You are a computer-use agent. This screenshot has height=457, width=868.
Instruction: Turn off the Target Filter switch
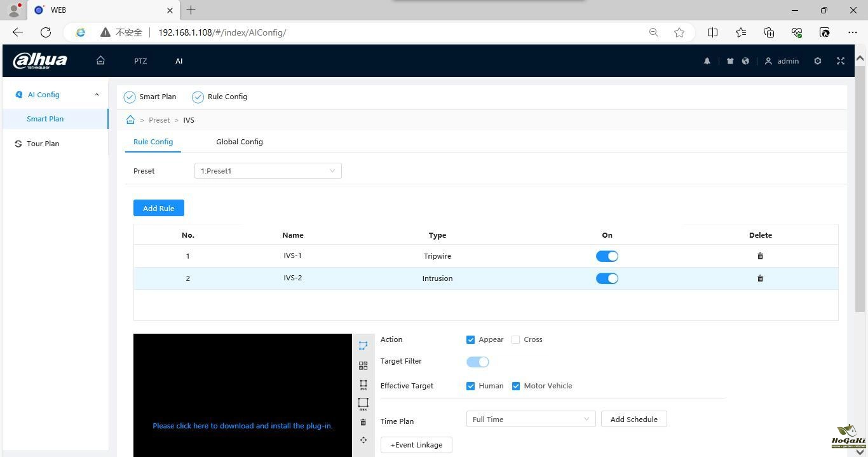pyautogui.click(x=477, y=362)
